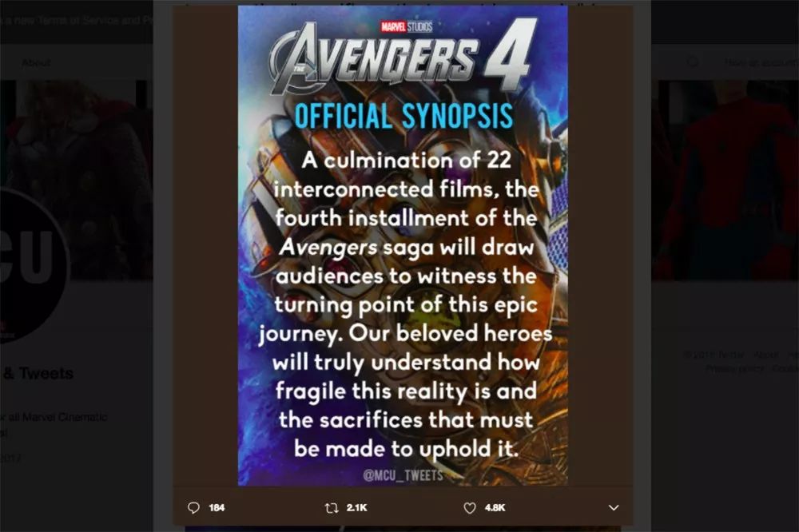Open the Spider-Man header photo on the right
Screen dimensions: 799x532
click(x=725, y=180)
